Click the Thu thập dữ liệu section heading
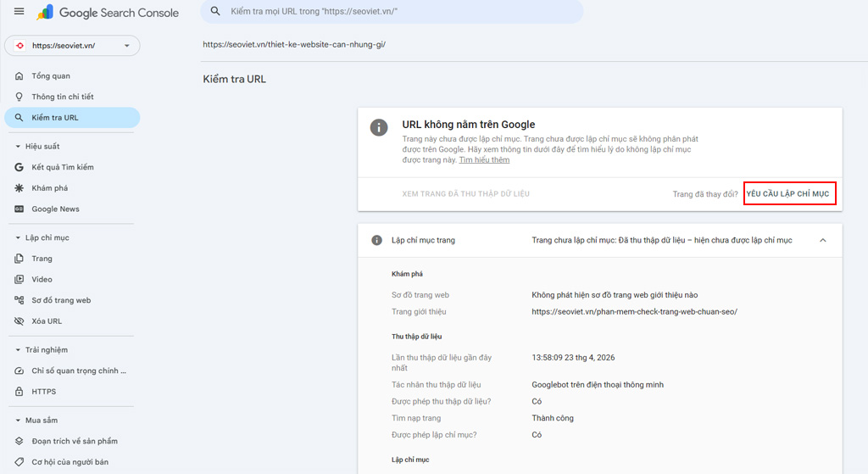The height and width of the screenshot is (474, 868). point(416,337)
